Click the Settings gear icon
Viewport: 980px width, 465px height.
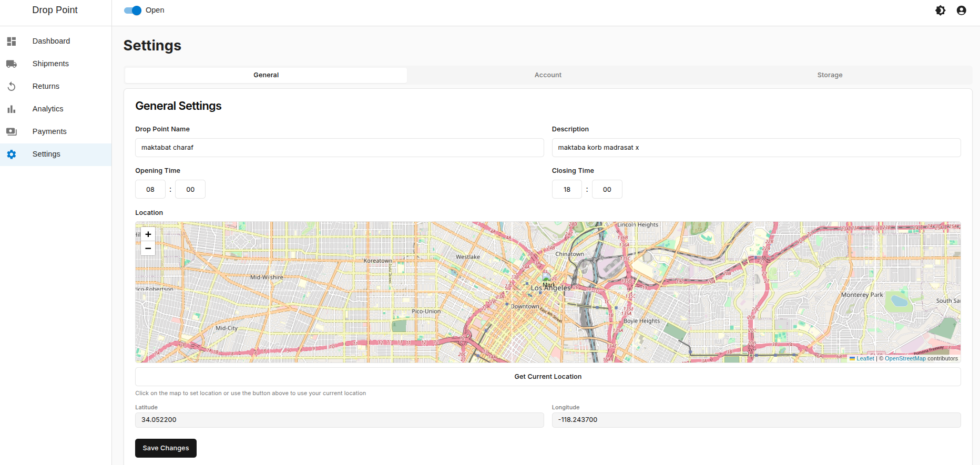[12, 154]
